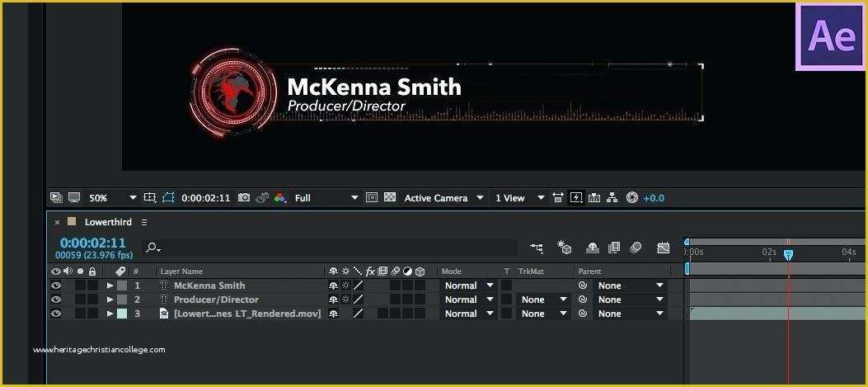Hide the Rendered.mov layer via eye
This screenshot has height=387, width=868.
click(x=55, y=314)
